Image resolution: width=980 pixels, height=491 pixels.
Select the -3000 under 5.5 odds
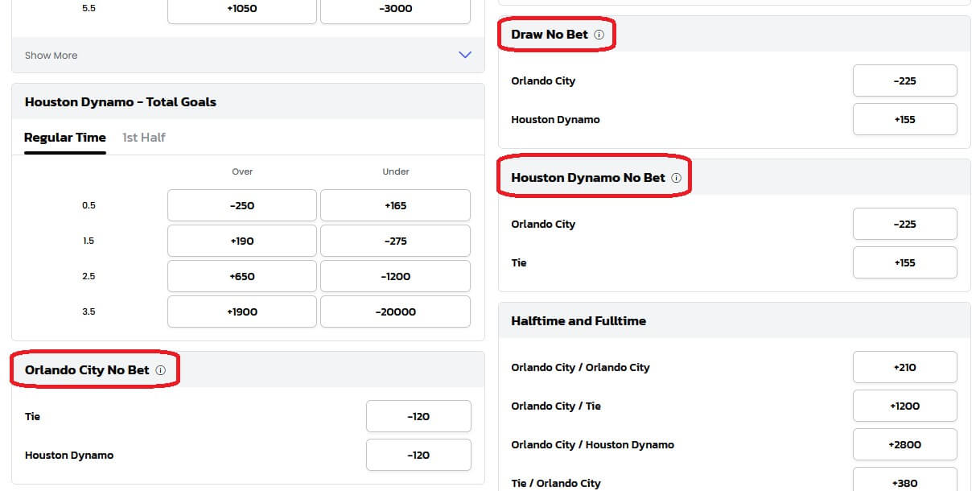pos(395,9)
